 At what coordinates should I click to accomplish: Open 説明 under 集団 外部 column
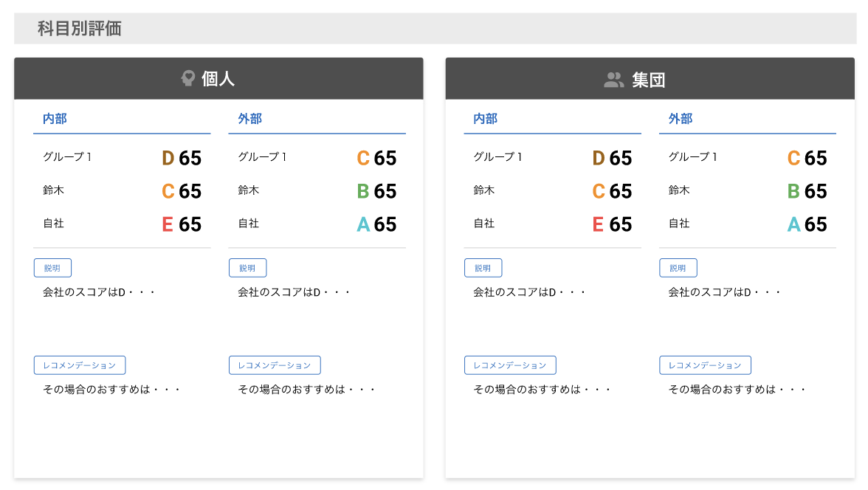coord(678,268)
